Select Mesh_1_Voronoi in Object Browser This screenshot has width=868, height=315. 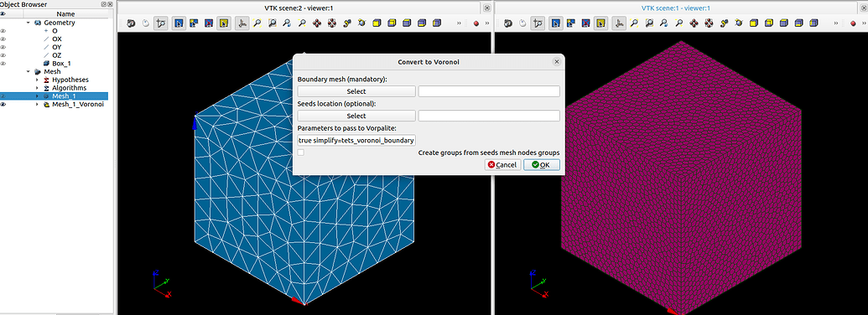tap(78, 104)
